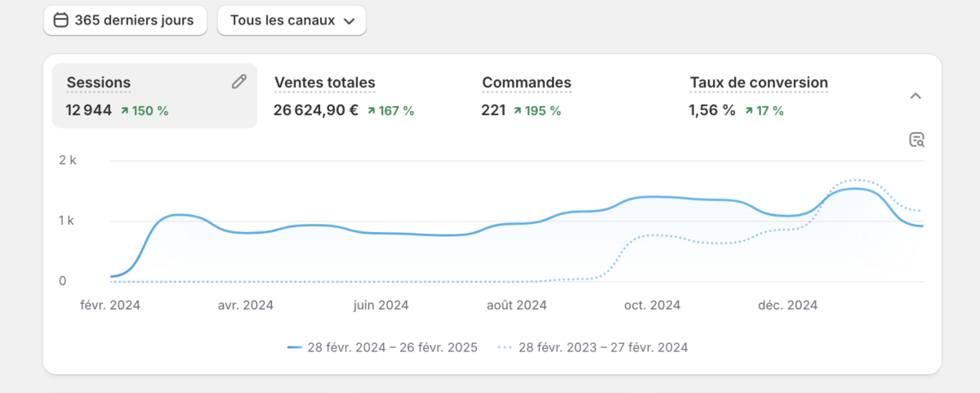Click the 221 orders value
This screenshot has width=980, height=393.
tap(493, 110)
